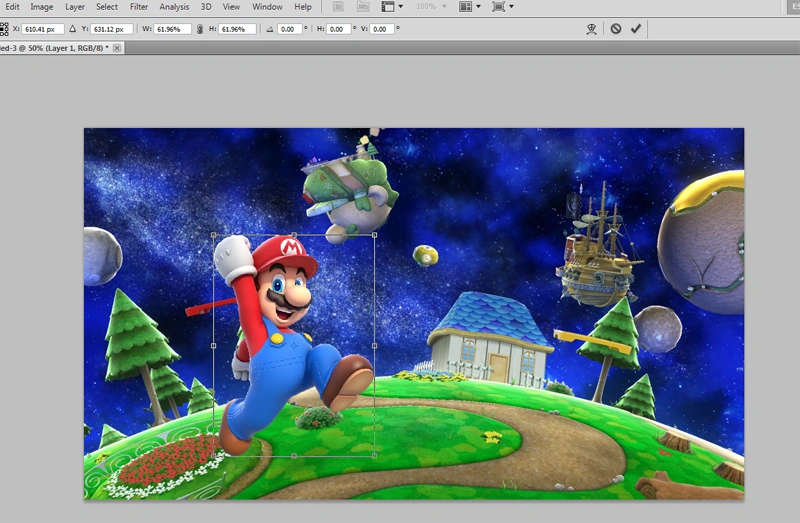Close the document tab
This screenshot has height=523, width=800.
[117, 48]
